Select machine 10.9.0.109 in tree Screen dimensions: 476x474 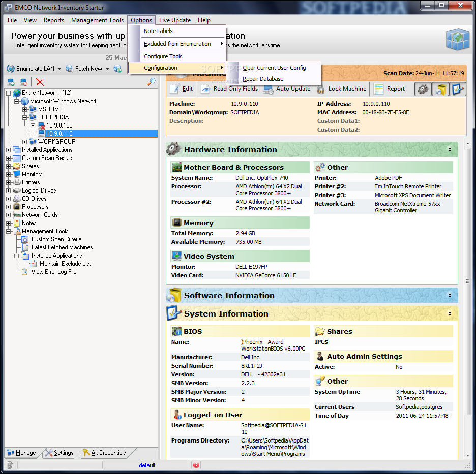click(x=59, y=125)
